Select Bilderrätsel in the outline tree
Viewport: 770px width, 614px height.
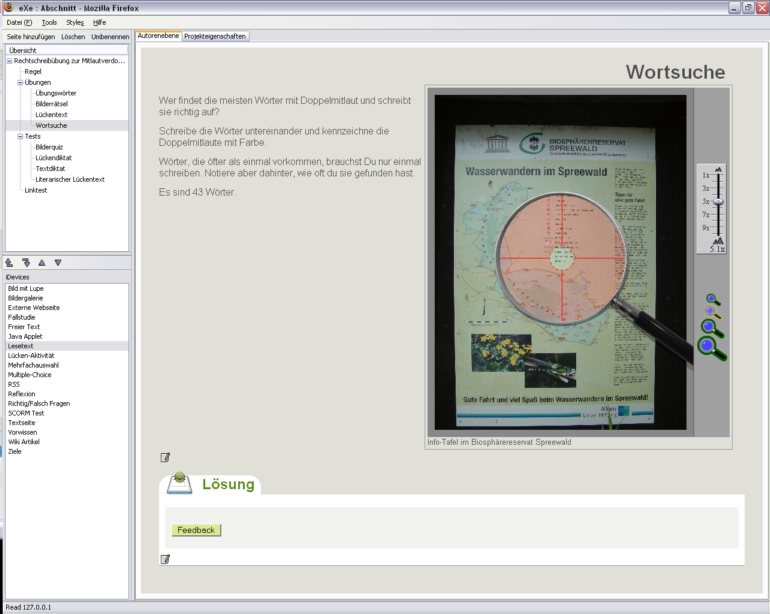click(52, 104)
